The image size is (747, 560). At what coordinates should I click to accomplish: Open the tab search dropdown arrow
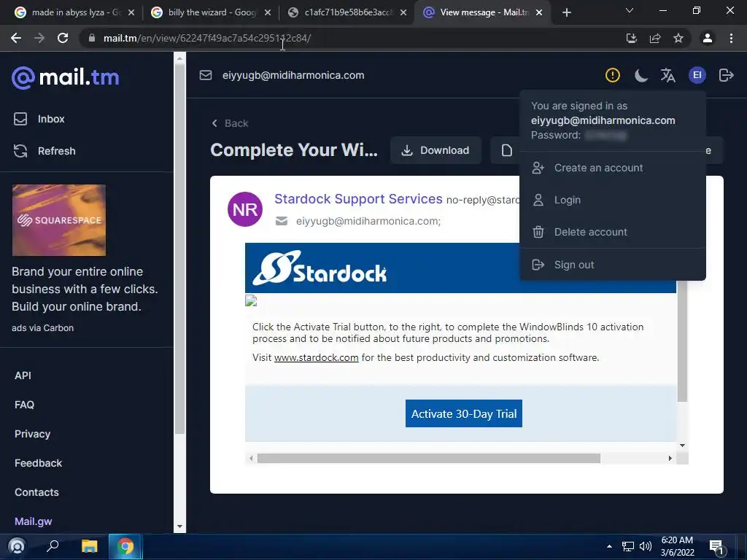(630, 10)
